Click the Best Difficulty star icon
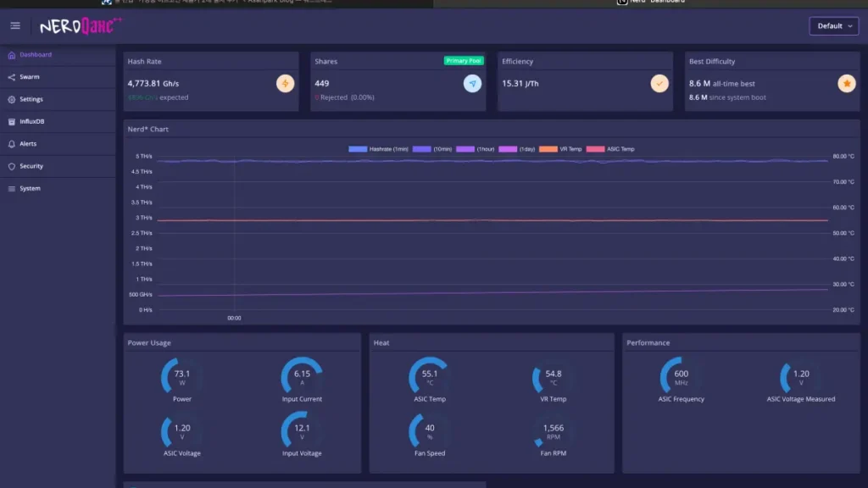 click(x=847, y=84)
